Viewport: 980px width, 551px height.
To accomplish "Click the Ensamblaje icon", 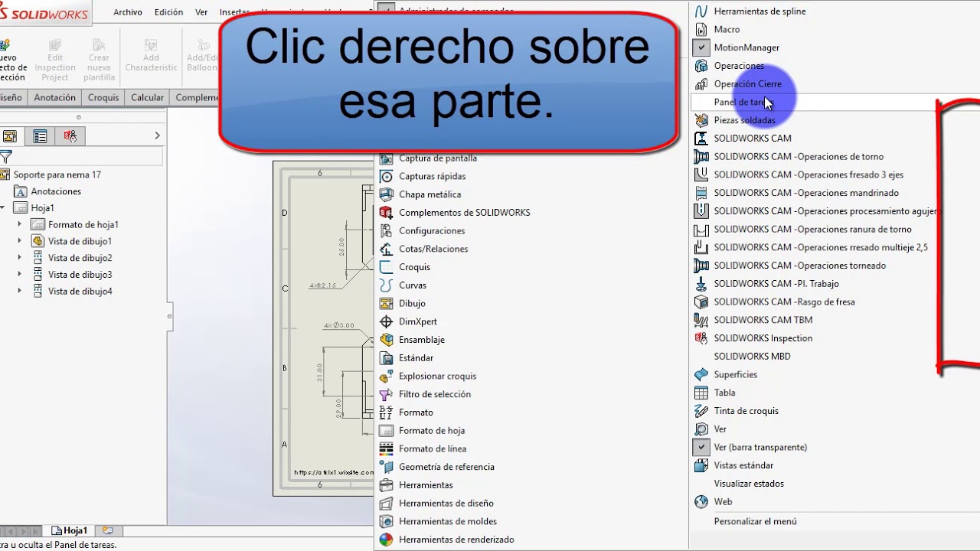I will click(x=386, y=340).
